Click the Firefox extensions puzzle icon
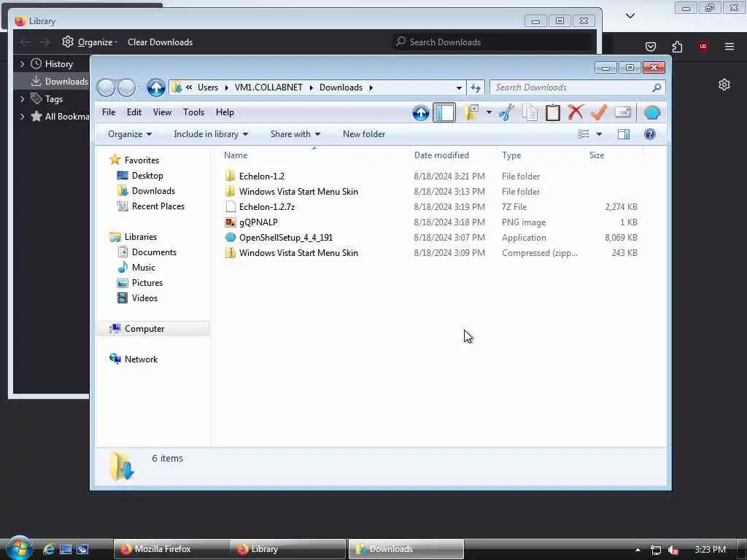The width and height of the screenshot is (747, 560). [x=677, y=47]
